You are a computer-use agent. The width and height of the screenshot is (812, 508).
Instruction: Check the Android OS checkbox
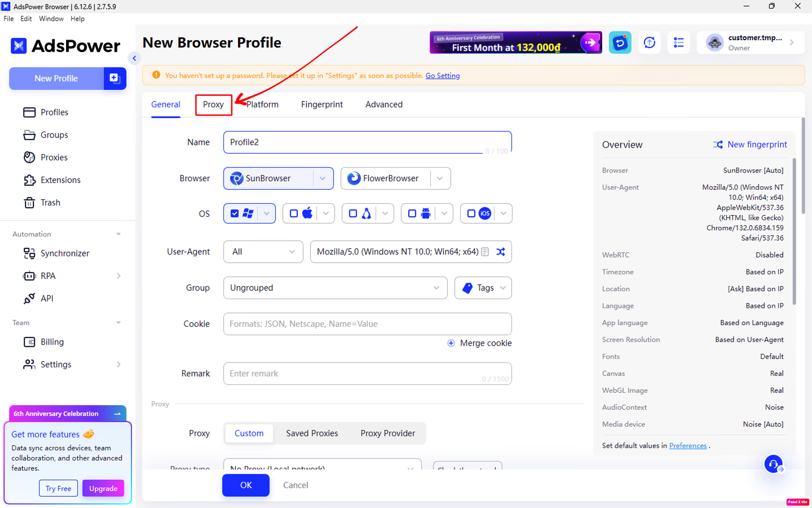click(412, 213)
